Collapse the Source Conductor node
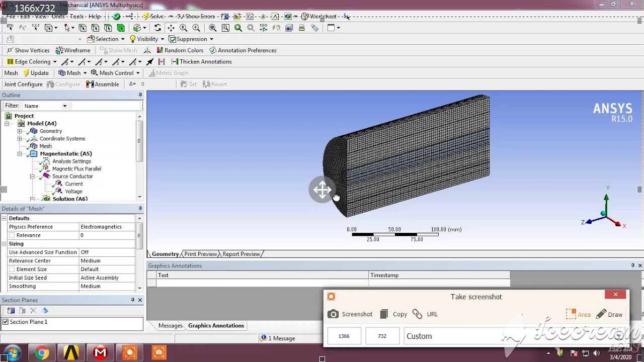This screenshot has height=362, width=644. coord(32,176)
